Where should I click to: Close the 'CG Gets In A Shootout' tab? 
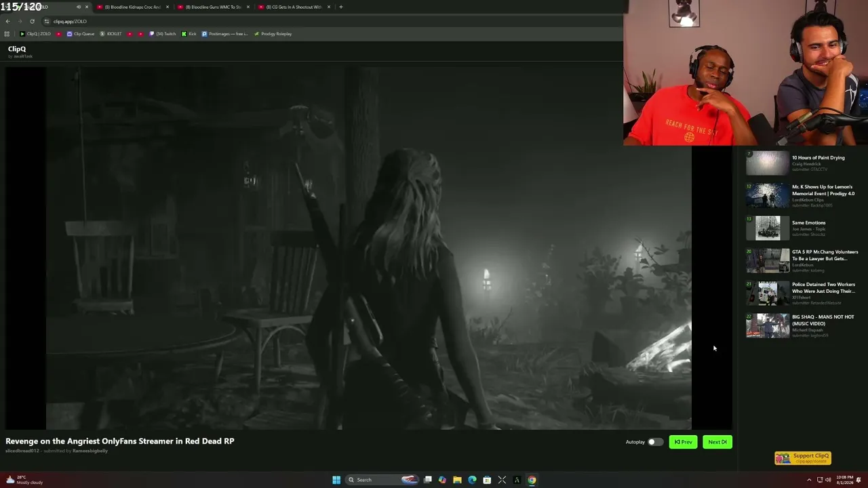click(328, 7)
